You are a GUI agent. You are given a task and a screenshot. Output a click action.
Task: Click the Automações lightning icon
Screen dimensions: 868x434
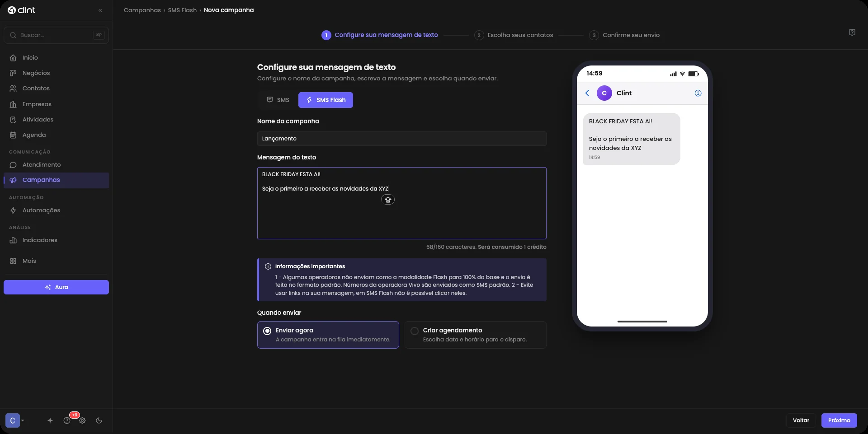[x=13, y=210]
